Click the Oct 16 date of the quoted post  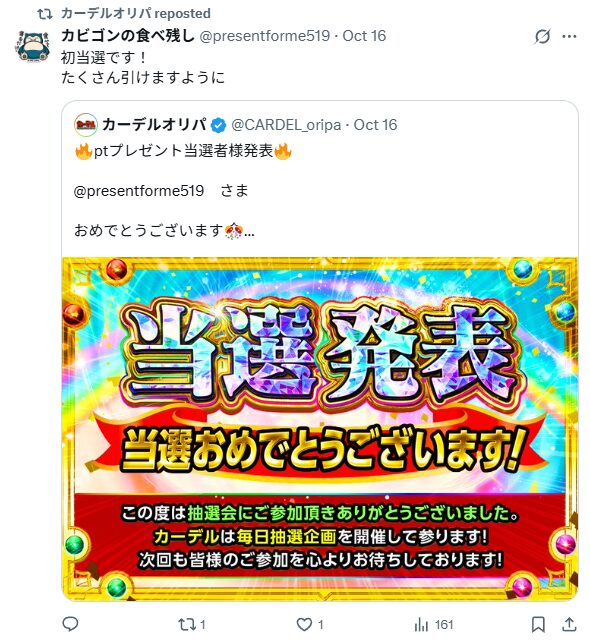pyautogui.click(x=375, y=125)
